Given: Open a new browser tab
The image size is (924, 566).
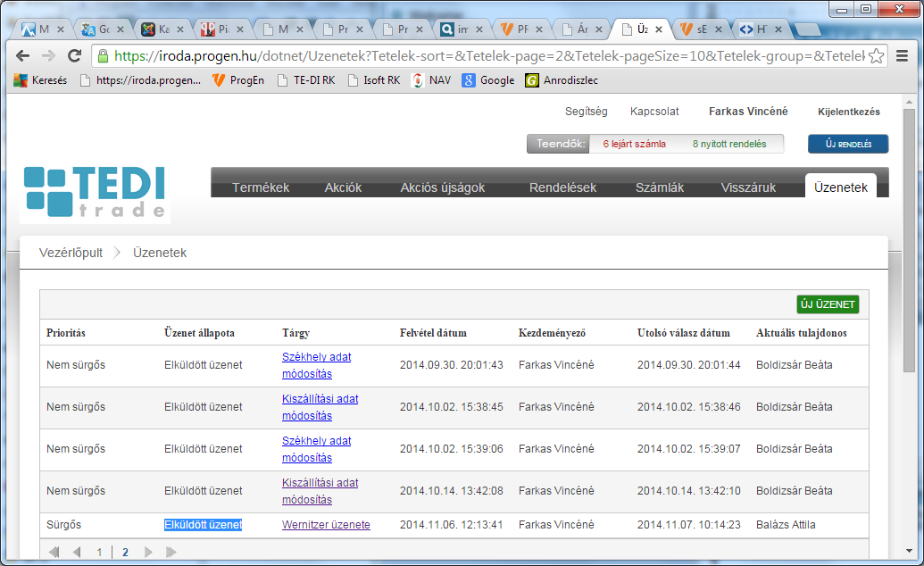Looking at the screenshot, I should [806, 29].
